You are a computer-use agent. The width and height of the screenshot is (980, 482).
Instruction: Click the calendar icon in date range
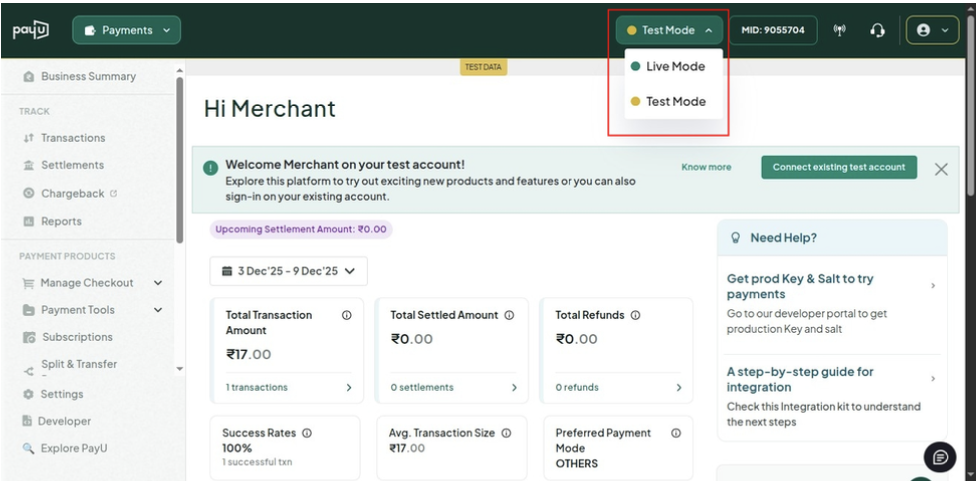(x=227, y=271)
